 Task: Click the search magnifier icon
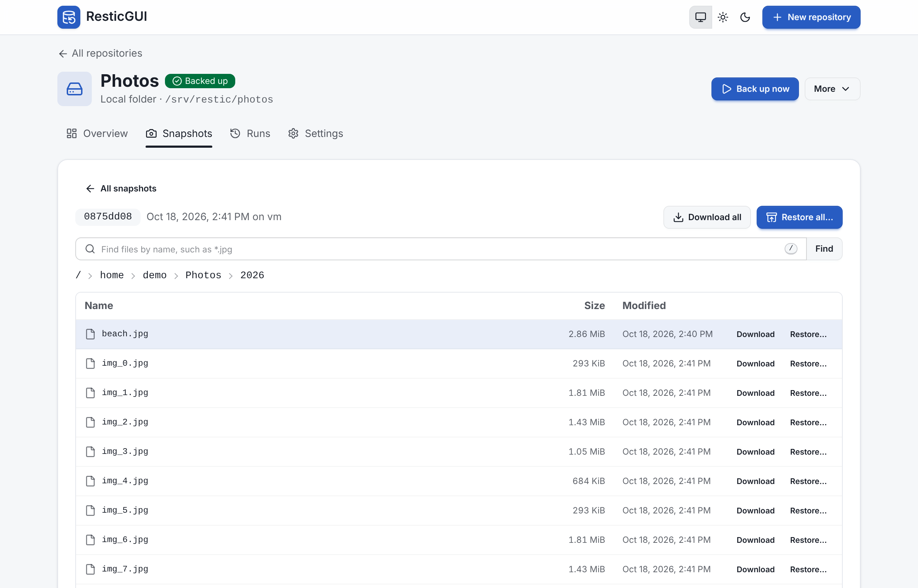[x=90, y=249]
